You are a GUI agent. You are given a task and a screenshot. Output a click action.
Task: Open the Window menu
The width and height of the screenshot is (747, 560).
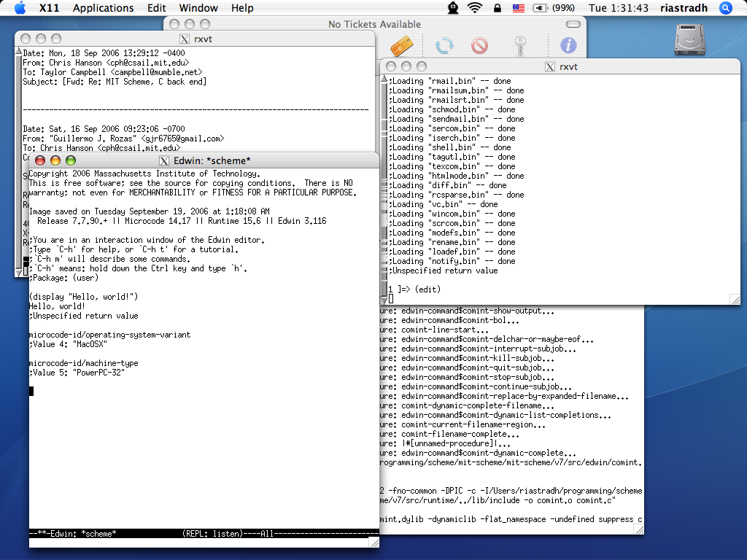(x=198, y=8)
